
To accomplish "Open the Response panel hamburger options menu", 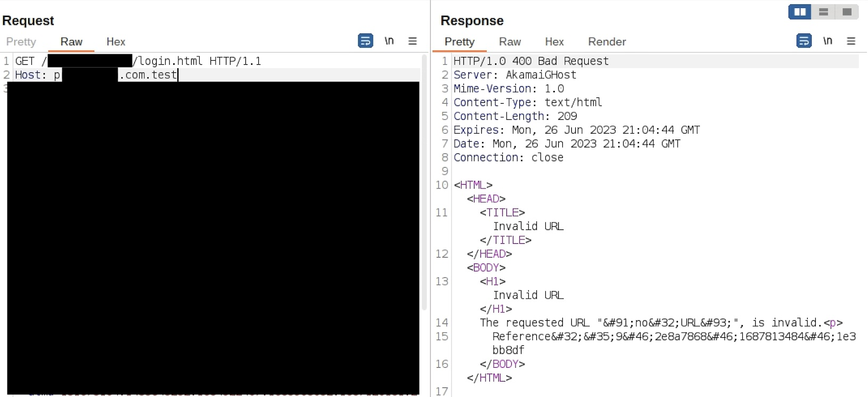I will 851,40.
